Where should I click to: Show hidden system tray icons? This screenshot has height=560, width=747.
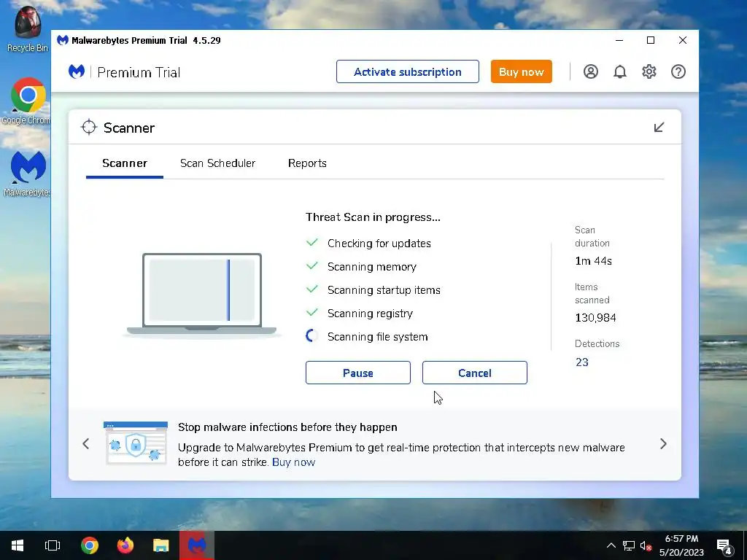(611, 545)
